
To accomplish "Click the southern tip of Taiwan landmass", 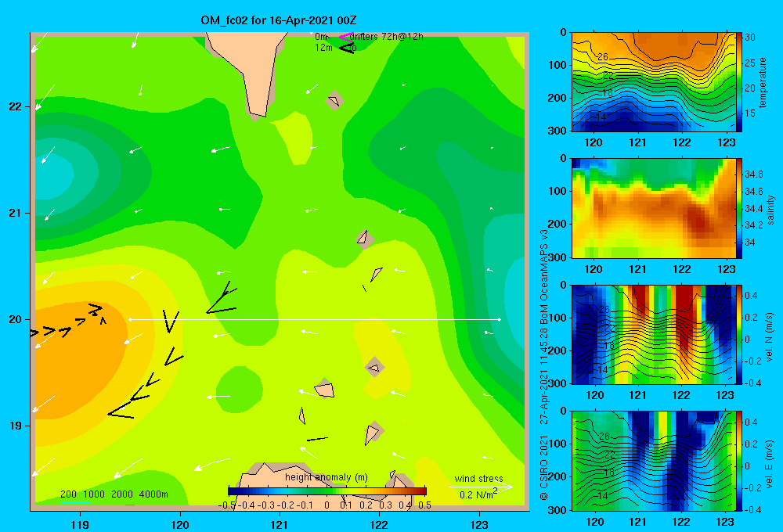I will coord(258,115).
